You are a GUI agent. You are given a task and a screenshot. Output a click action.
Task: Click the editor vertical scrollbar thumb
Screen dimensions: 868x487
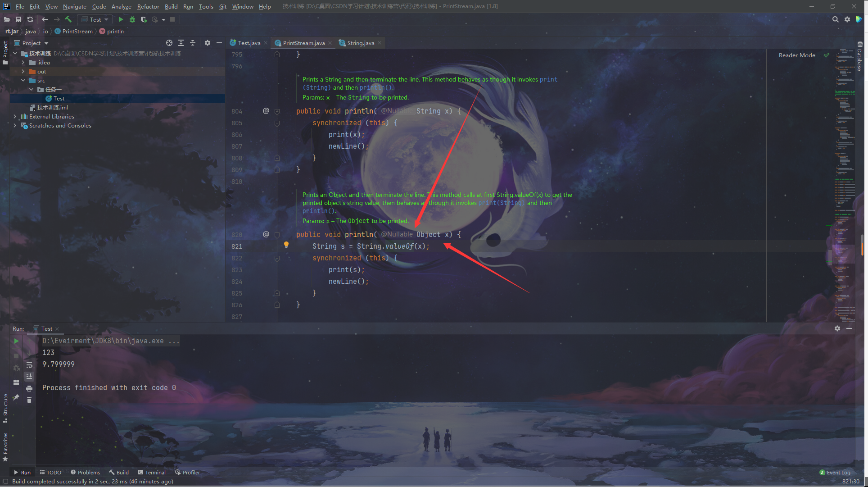pyautogui.click(x=862, y=246)
